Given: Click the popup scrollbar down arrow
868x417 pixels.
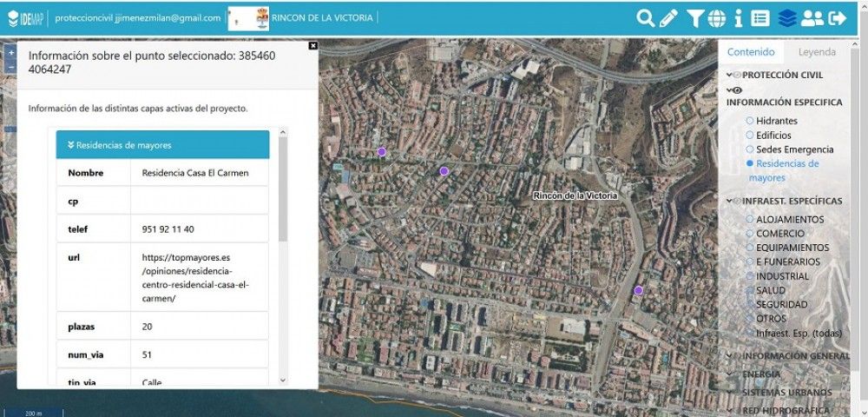Looking at the screenshot, I should 283,380.
